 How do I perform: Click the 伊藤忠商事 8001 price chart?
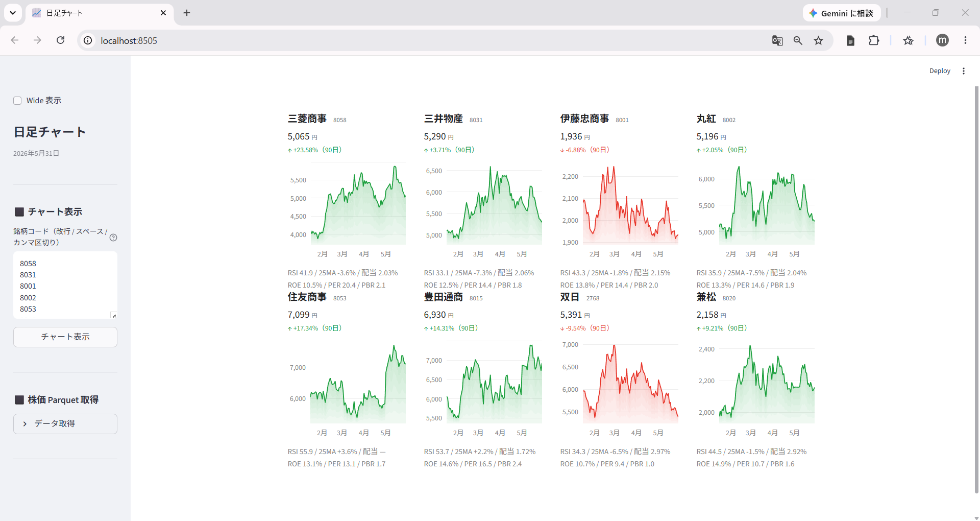click(x=619, y=210)
